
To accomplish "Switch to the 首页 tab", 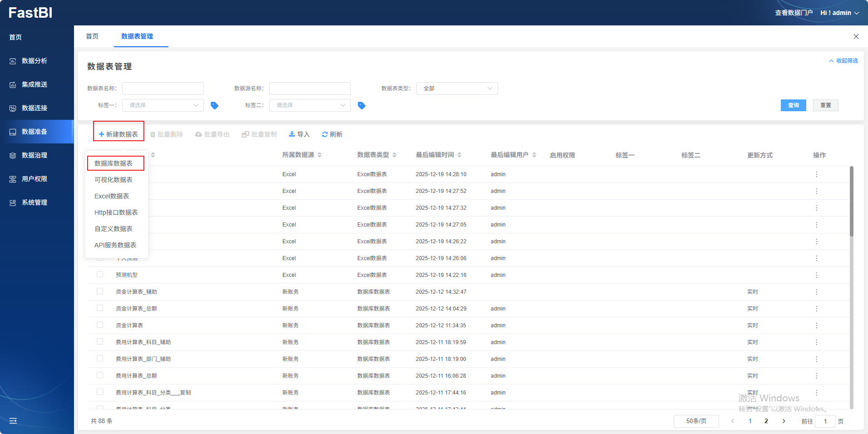I will pos(92,36).
